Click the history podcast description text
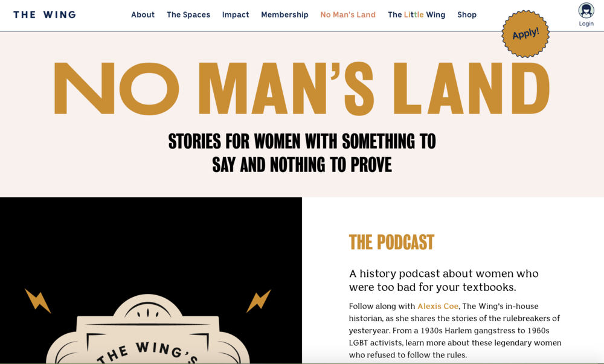Image resolution: width=604 pixels, height=364 pixels. (444, 280)
